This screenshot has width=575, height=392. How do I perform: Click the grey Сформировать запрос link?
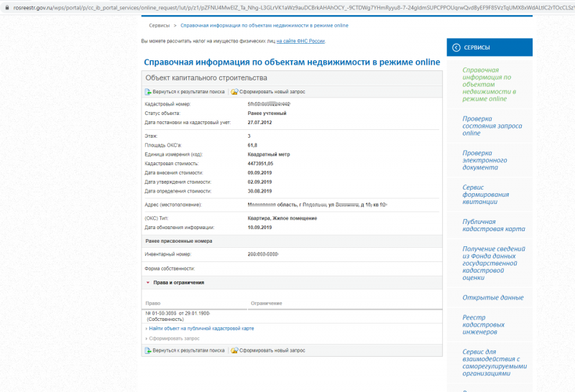tap(174, 338)
